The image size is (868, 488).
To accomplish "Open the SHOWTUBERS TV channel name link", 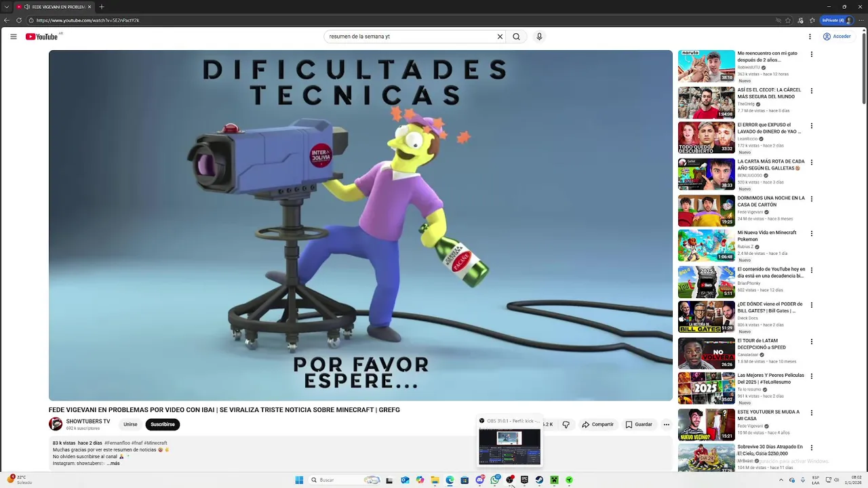I will tap(87, 422).
